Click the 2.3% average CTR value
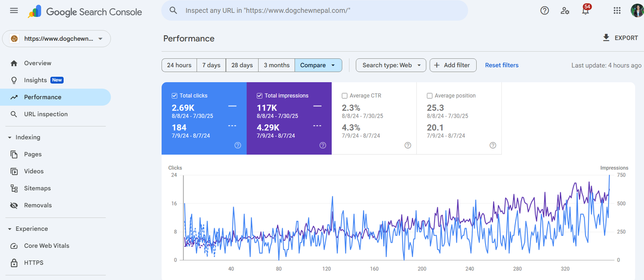The height and width of the screenshot is (280, 644). (351, 108)
